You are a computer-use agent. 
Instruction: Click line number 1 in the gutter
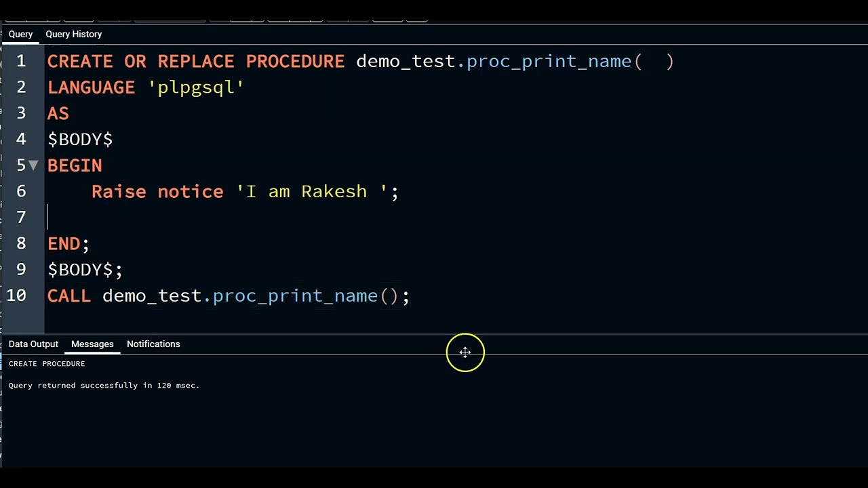click(x=21, y=61)
